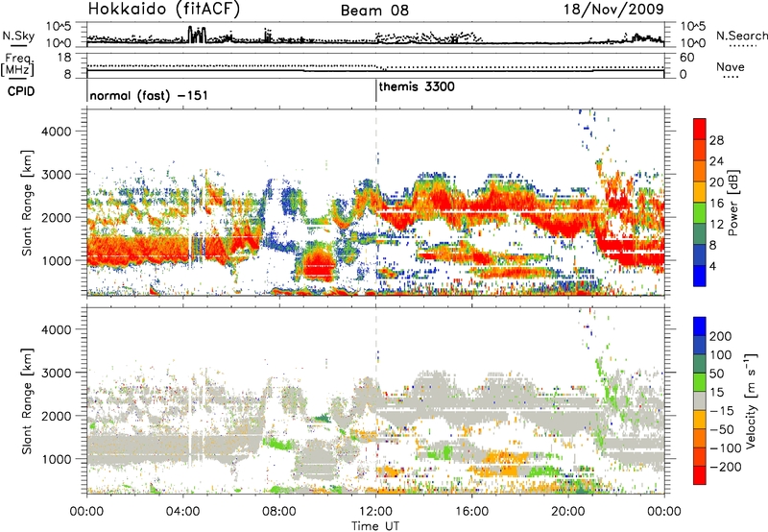The height and width of the screenshot is (532, 768).
Task: Click the '-200' velocity colorbar value
Action: 724,467
